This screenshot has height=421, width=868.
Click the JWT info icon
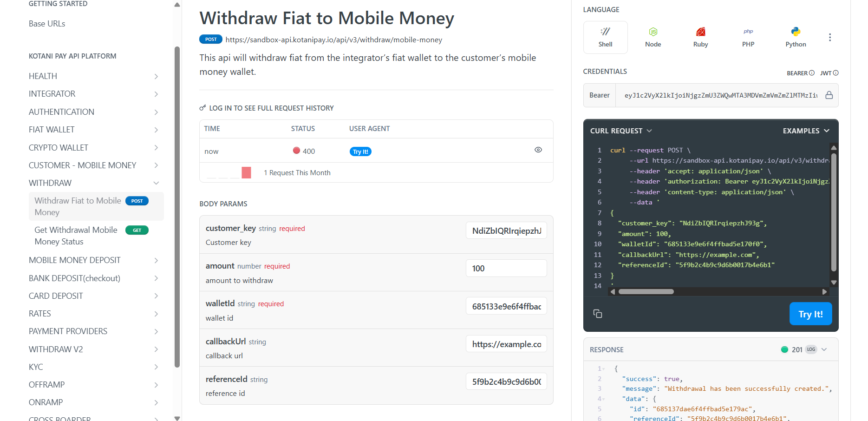coord(836,73)
